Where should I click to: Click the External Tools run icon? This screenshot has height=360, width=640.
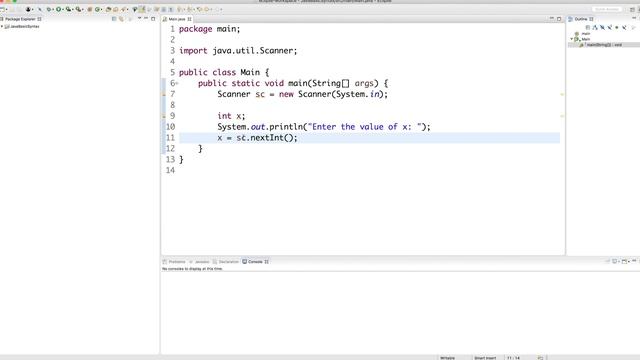click(x=78, y=9)
